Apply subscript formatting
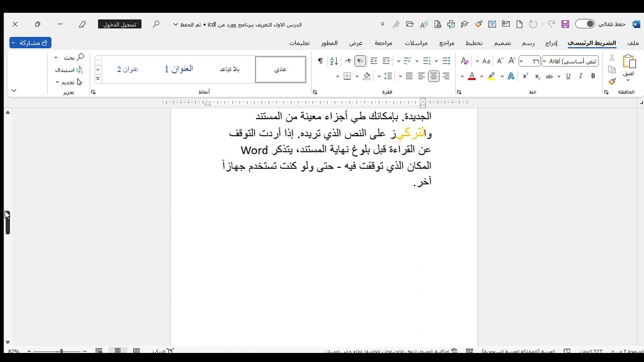This screenshot has width=644, height=362. [x=537, y=76]
